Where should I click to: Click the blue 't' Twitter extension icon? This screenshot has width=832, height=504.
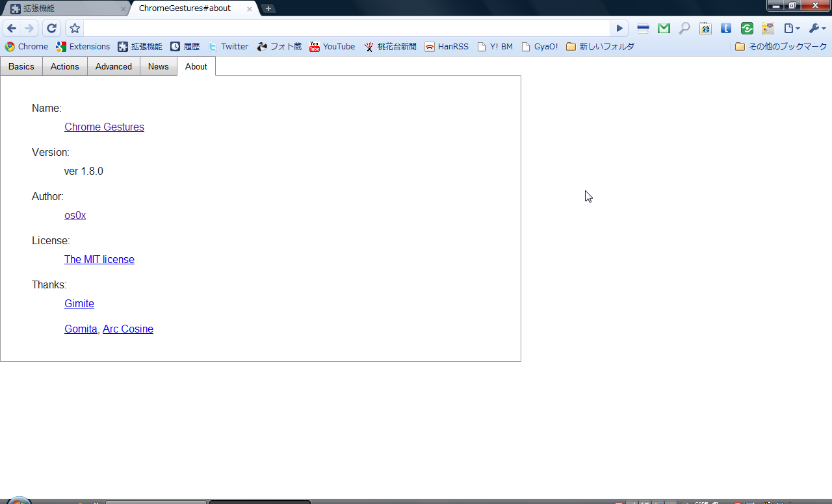coord(726,29)
